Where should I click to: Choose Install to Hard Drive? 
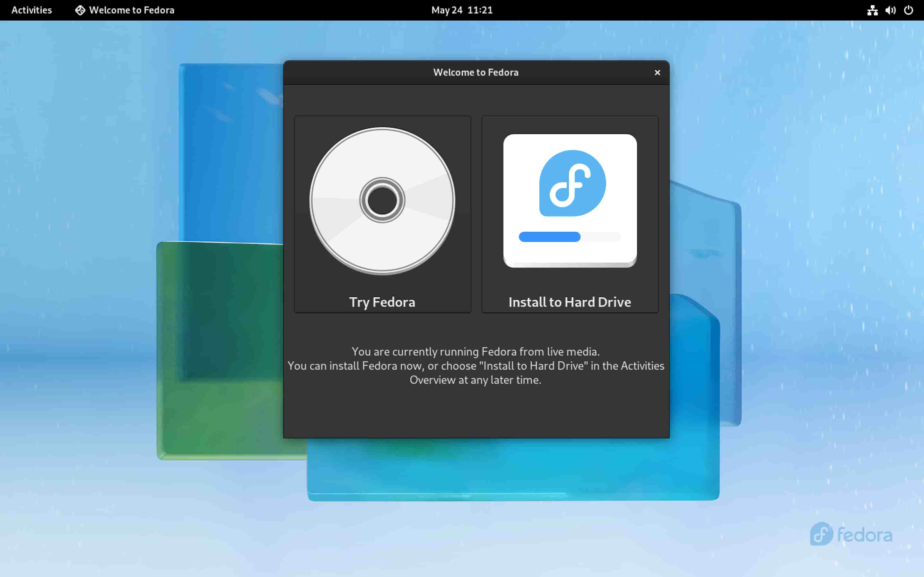(x=570, y=214)
